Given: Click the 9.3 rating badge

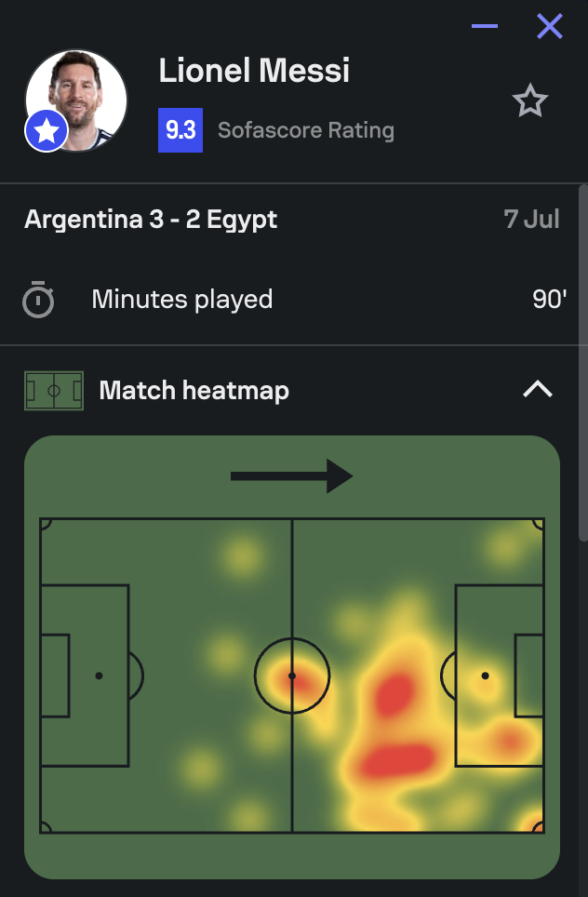Looking at the screenshot, I should click(180, 130).
